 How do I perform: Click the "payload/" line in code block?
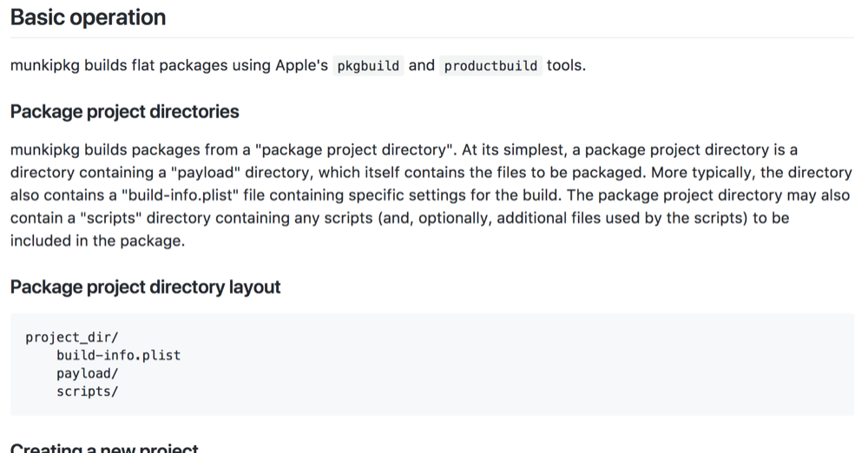coord(87,373)
